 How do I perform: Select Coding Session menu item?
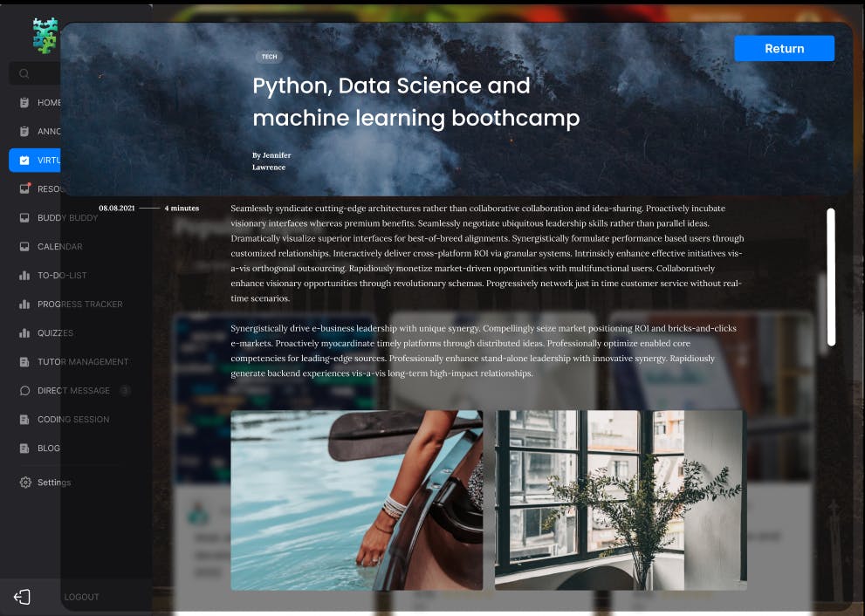[x=73, y=419]
